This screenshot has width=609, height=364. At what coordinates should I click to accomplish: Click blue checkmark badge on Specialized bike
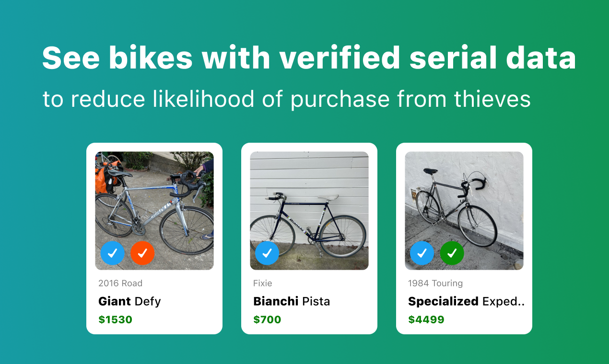[x=422, y=253]
